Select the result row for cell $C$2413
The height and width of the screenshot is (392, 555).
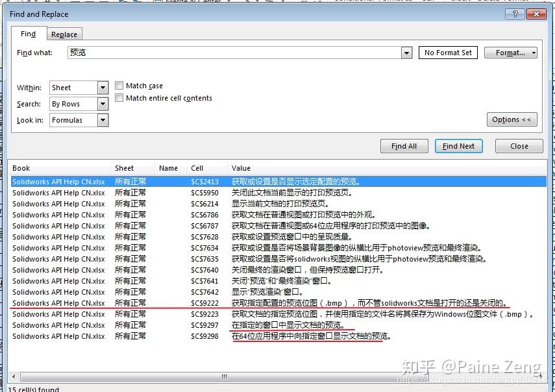[278, 182]
